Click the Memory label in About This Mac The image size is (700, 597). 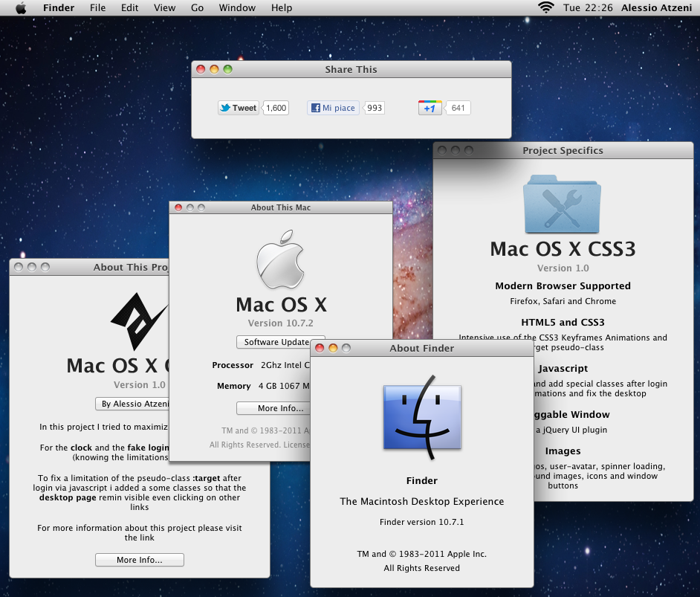point(234,386)
